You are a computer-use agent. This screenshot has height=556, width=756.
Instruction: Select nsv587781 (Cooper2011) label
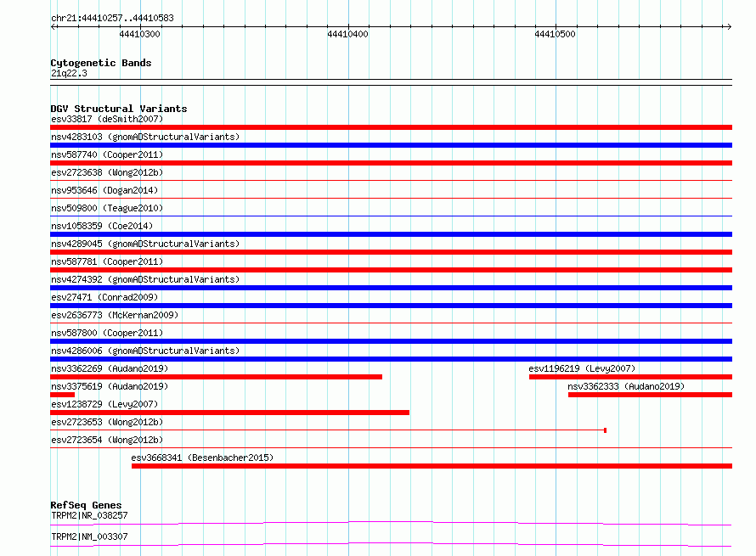pyautogui.click(x=107, y=261)
